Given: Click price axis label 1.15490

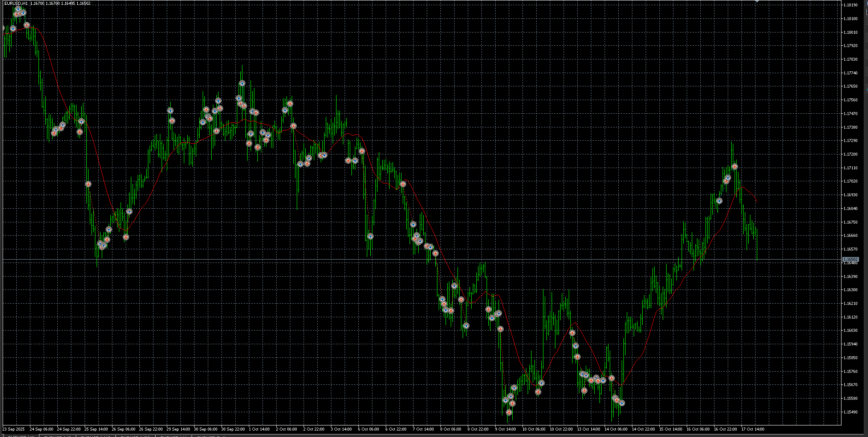Looking at the screenshot, I should point(850,412).
